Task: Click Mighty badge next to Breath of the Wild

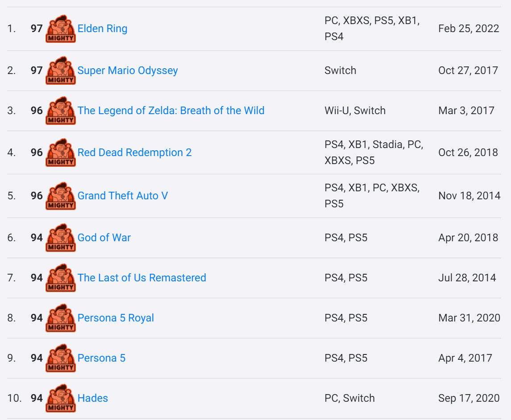Action: (x=61, y=111)
